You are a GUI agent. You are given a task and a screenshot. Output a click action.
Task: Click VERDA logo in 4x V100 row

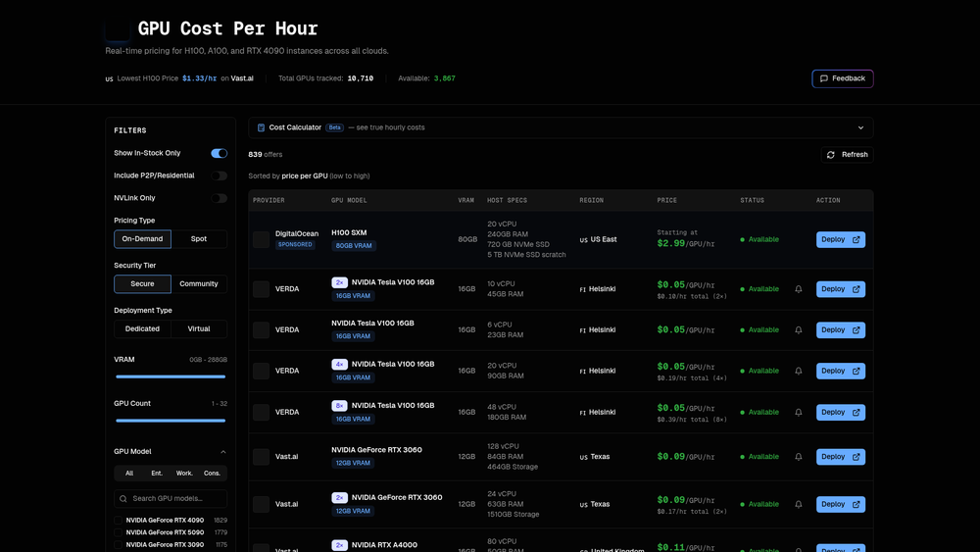262,372
